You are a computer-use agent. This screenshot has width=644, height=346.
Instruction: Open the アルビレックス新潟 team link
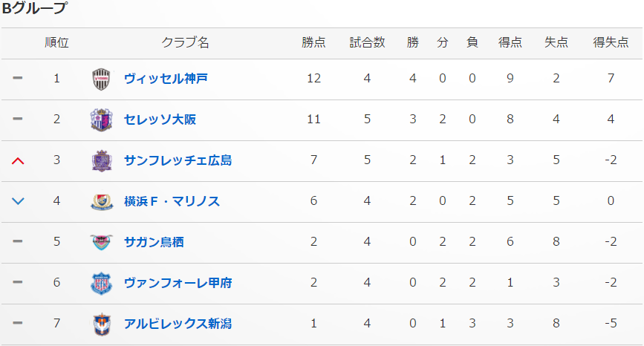(178, 324)
